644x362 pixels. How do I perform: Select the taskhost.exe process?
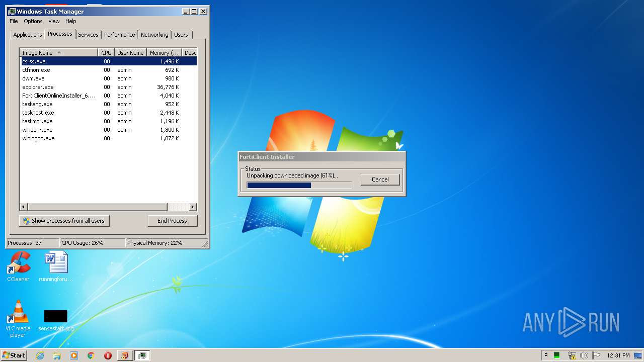pos(108,113)
